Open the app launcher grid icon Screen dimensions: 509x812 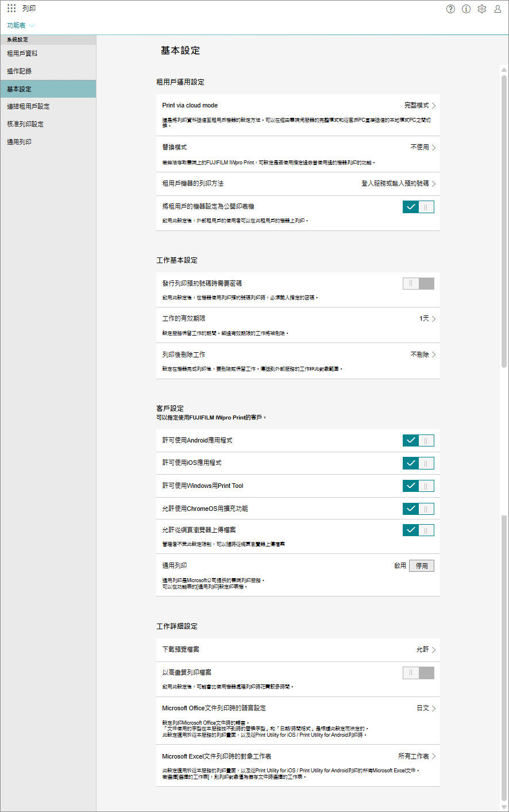[11, 9]
